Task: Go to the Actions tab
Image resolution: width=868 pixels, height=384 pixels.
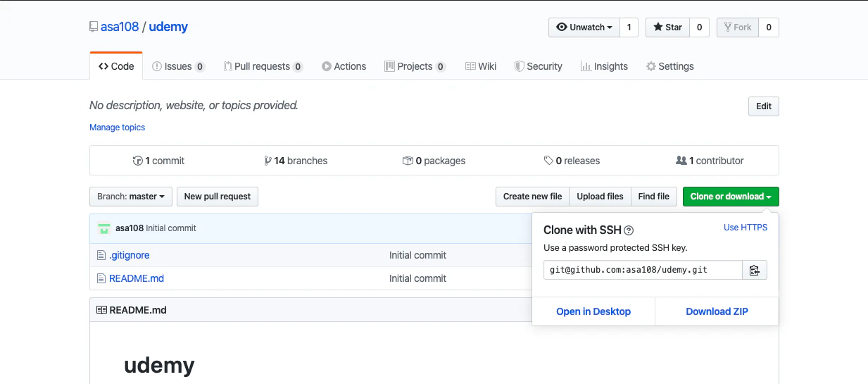Action: (344, 66)
